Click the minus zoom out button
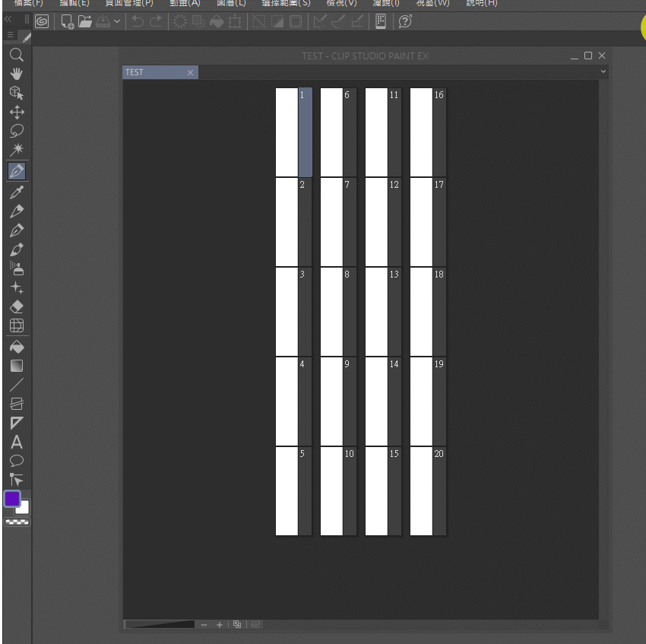 click(x=204, y=625)
